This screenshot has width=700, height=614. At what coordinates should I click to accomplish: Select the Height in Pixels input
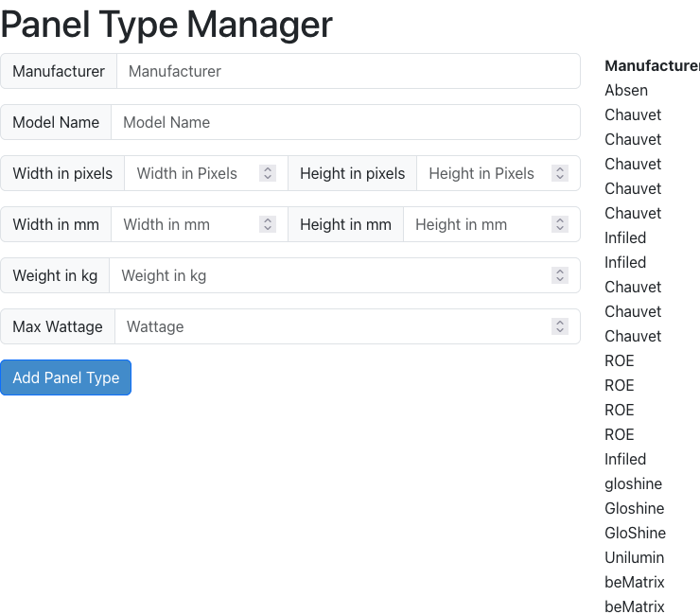(484, 173)
